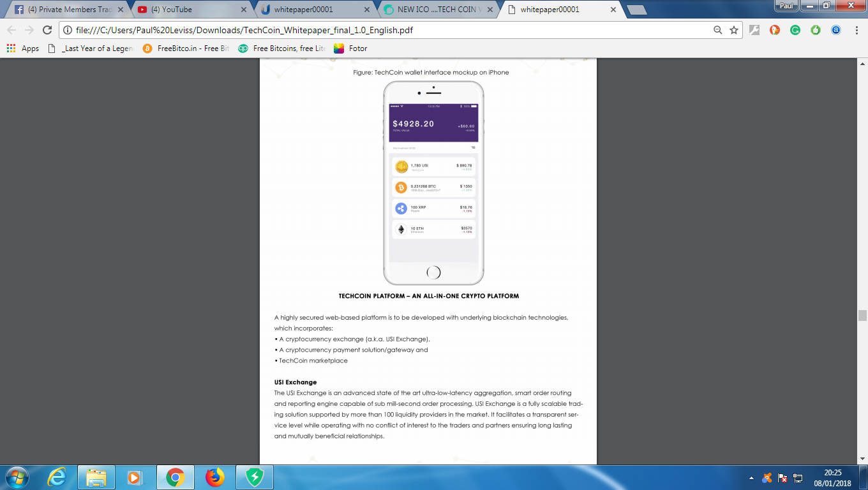Open the Windows Start menu
This screenshot has height=490, width=868.
pyautogui.click(x=17, y=477)
